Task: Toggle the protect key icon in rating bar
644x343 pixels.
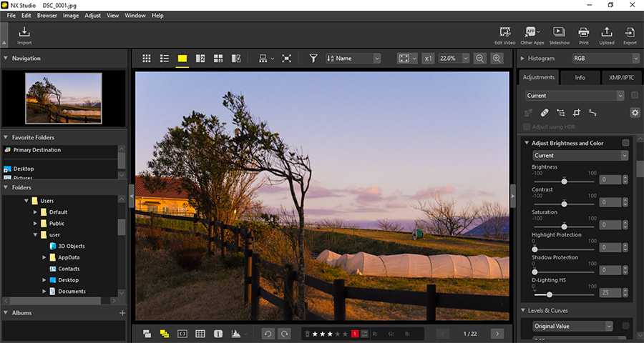Action: click(364, 334)
